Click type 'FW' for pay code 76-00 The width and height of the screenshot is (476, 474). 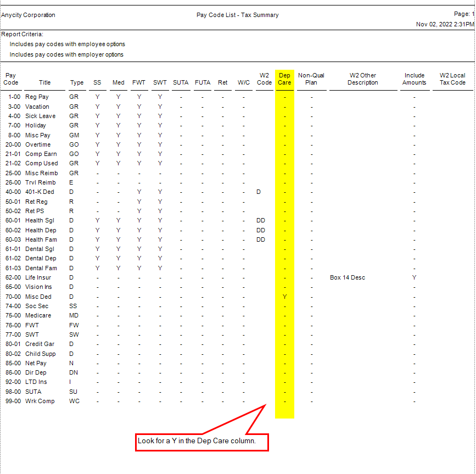pyautogui.click(x=74, y=325)
